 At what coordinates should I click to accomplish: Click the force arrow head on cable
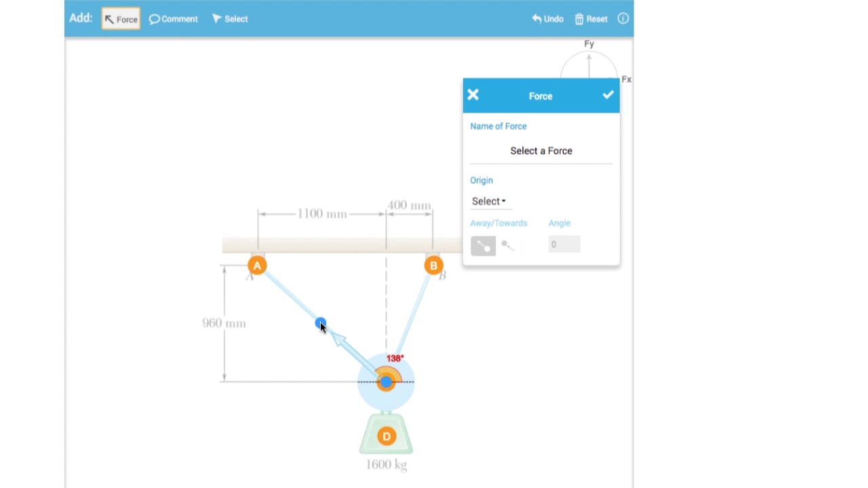[338, 339]
